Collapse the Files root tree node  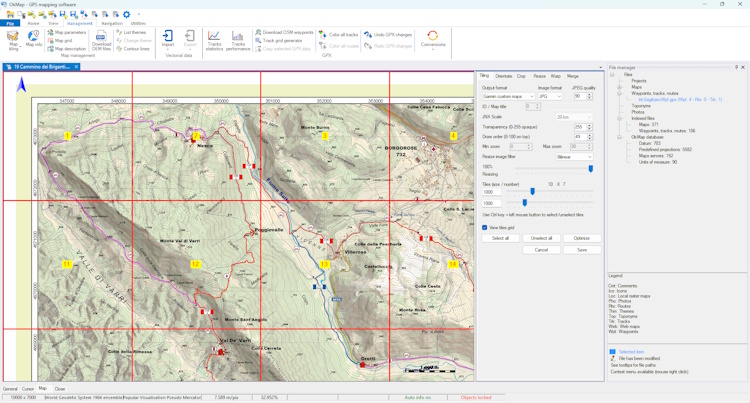(612, 75)
